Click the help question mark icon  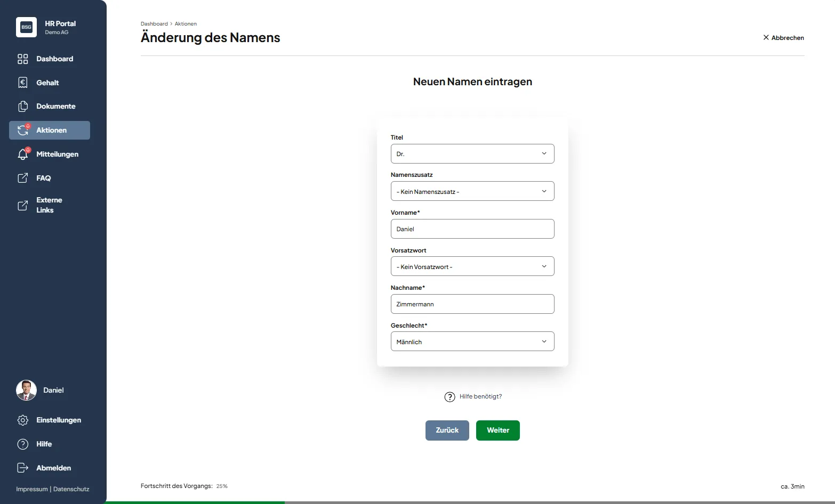coord(449,397)
